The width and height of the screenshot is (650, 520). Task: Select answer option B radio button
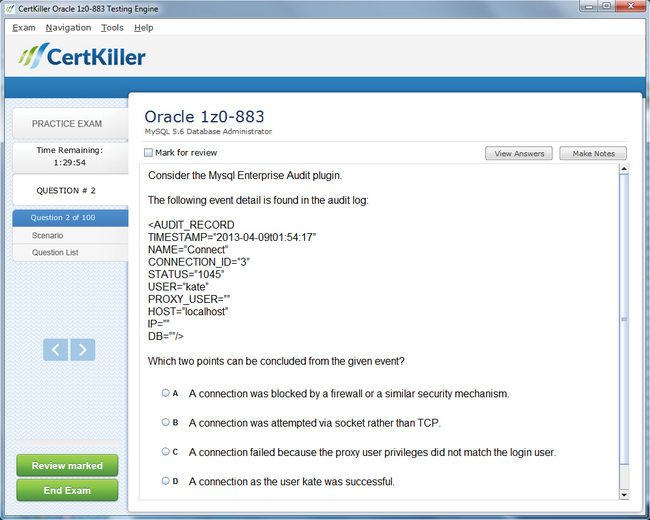point(166,422)
